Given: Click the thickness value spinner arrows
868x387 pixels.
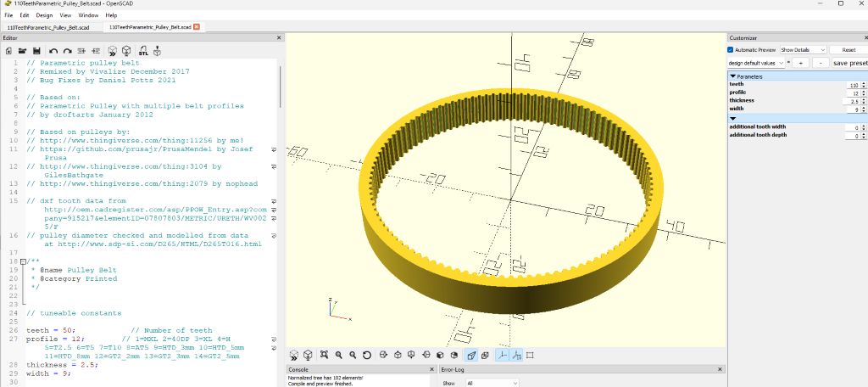Looking at the screenshot, I should pos(864,102).
